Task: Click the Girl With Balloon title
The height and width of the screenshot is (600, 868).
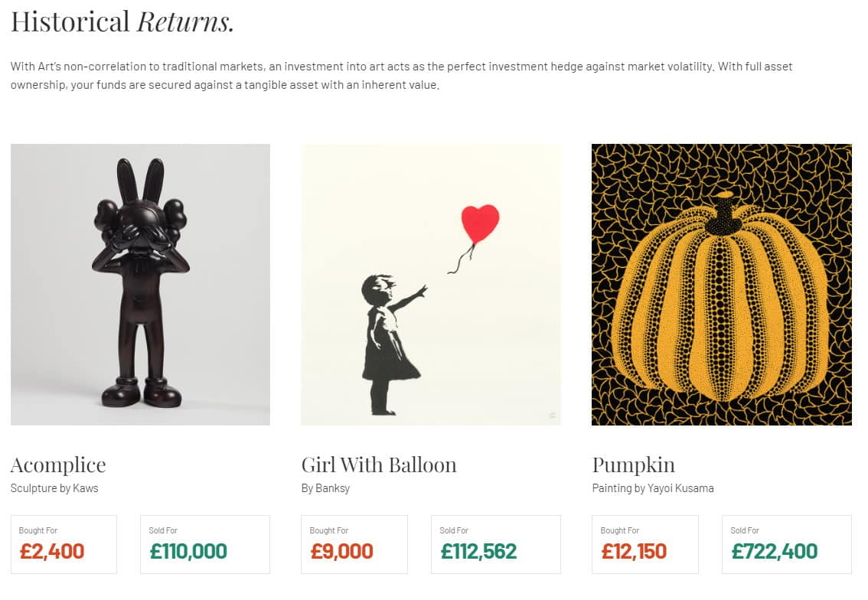Action: pos(379,465)
